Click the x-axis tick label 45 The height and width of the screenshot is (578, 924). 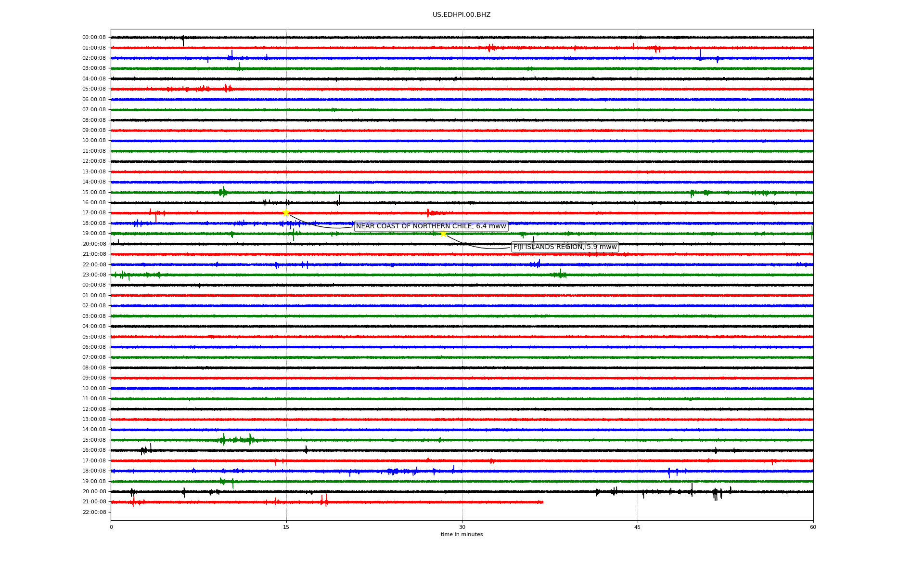[638, 527]
